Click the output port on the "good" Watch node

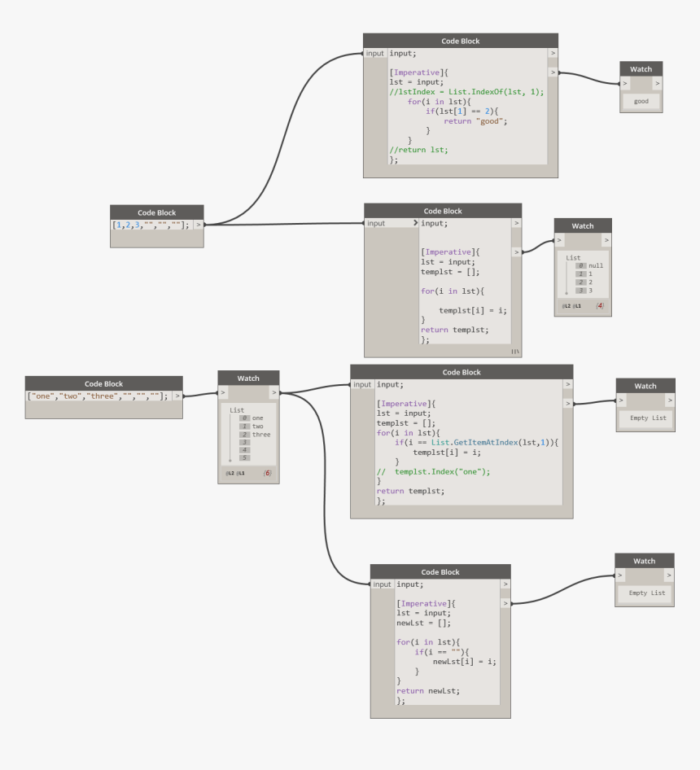pyautogui.click(x=659, y=82)
